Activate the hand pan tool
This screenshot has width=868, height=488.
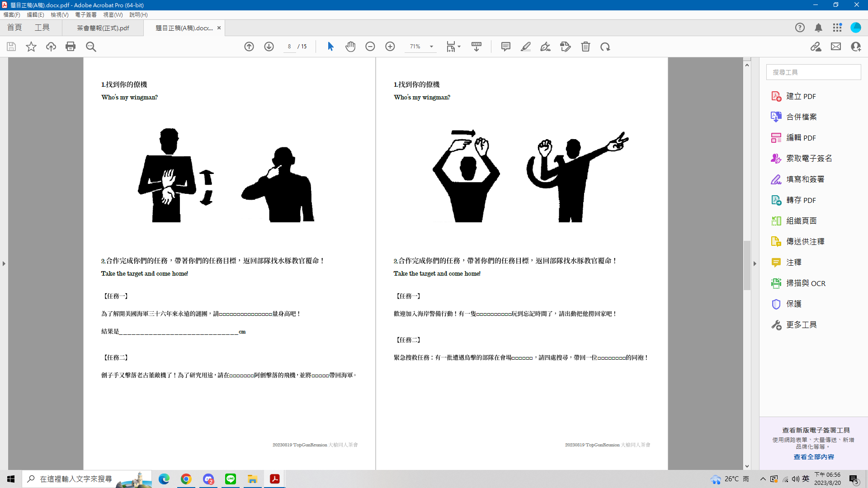[350, 47]
